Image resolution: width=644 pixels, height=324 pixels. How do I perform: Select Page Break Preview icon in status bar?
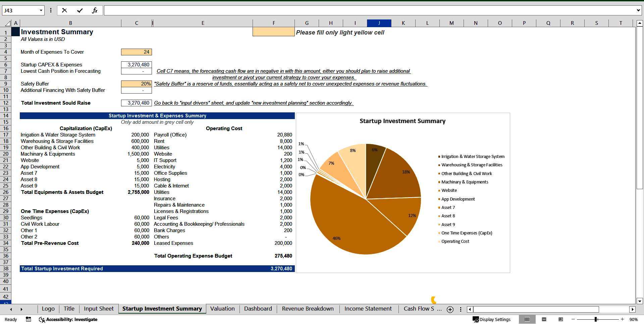tap(560, 319)
